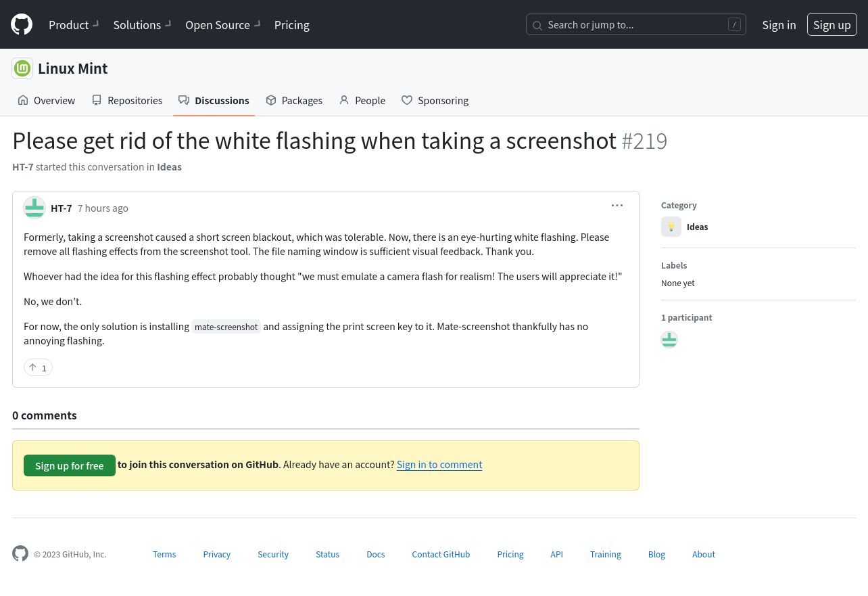
Task: Click the mate-screenshot code text
Action: pyautogui.click(x=226, y=327)
